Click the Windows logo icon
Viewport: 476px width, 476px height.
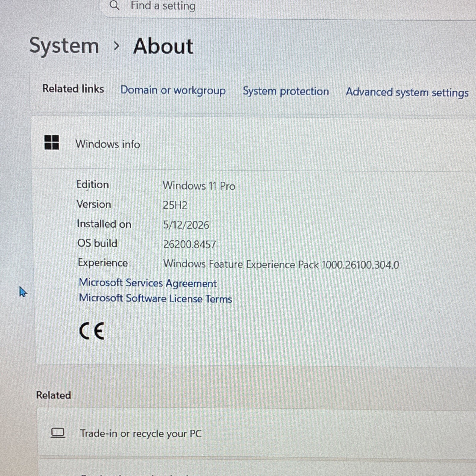click(x=52, y=142)
